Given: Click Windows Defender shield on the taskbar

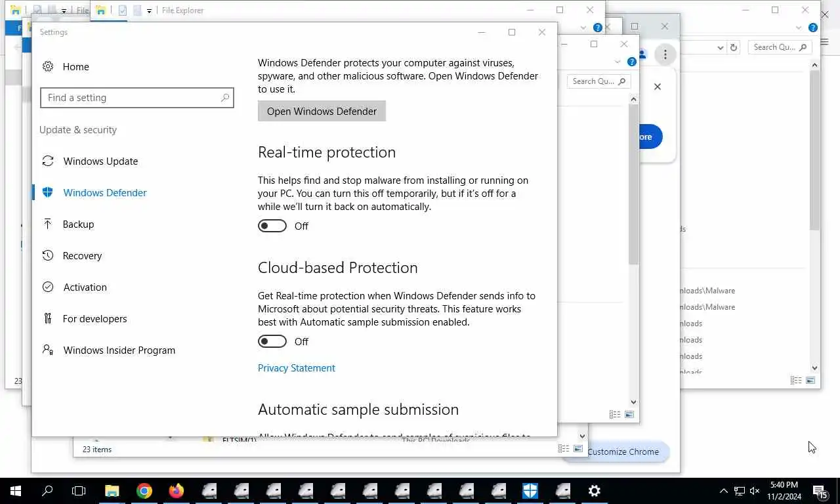Looking at the screenshot, I should tap(530, 491).
